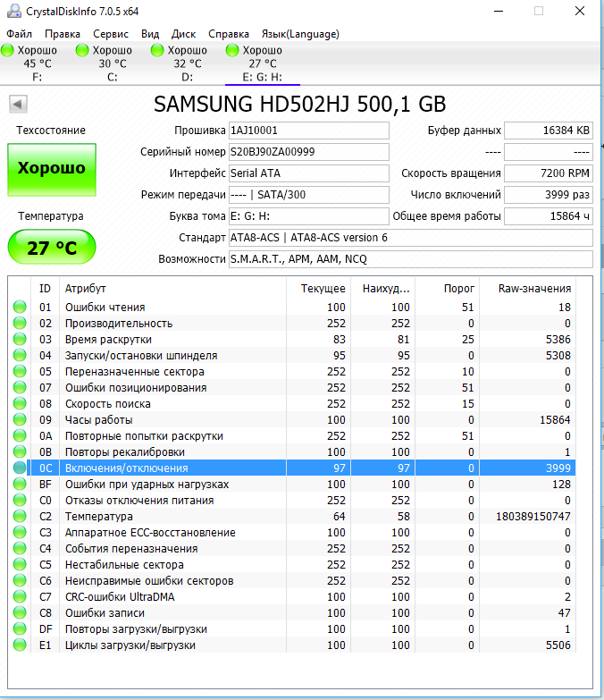Viewport: 604px width, 700px height.
Task: Click the Прошивка field 1AJ10001
Action: click(308, 131)
